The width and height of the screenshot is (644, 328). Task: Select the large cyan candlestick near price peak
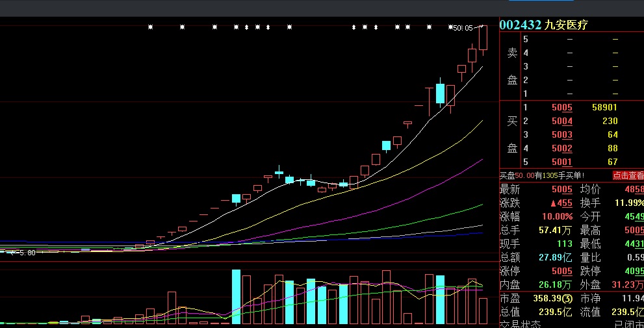[440, 94]
